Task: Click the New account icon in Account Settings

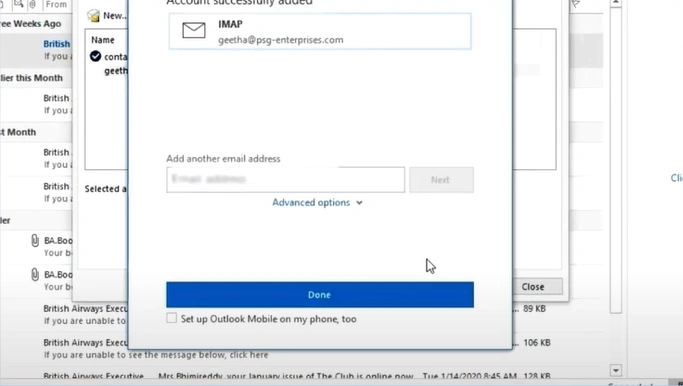Action: pos(93,16)
